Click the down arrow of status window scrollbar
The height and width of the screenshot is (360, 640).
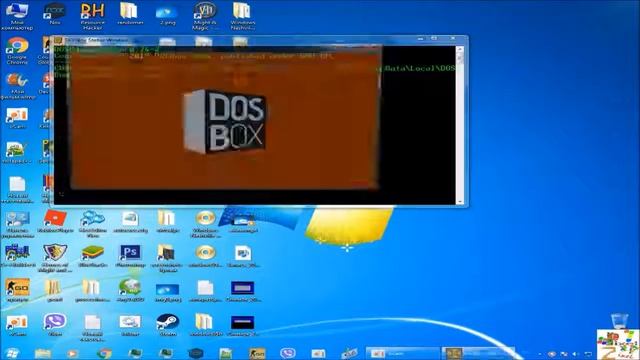(x=460, y=201)
